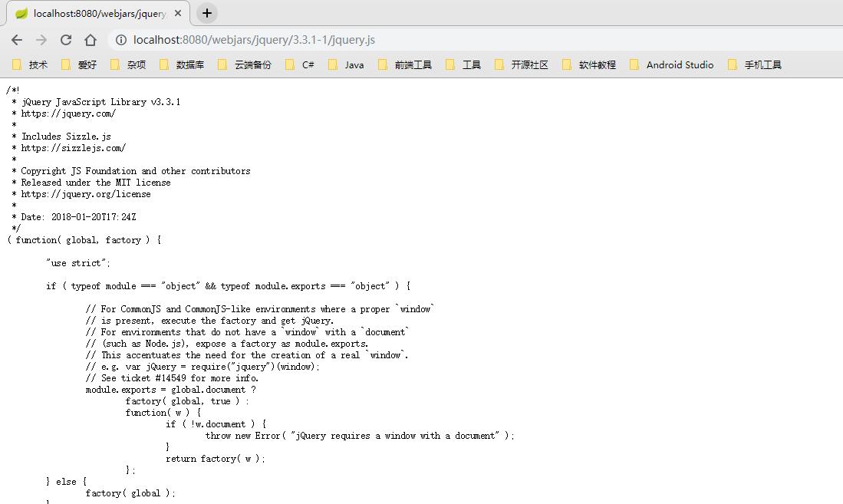Click the text 'jQuery JavaScript Library v3.3.1'
Viewport: 843px width, 504px height.
tap(100, 102)
